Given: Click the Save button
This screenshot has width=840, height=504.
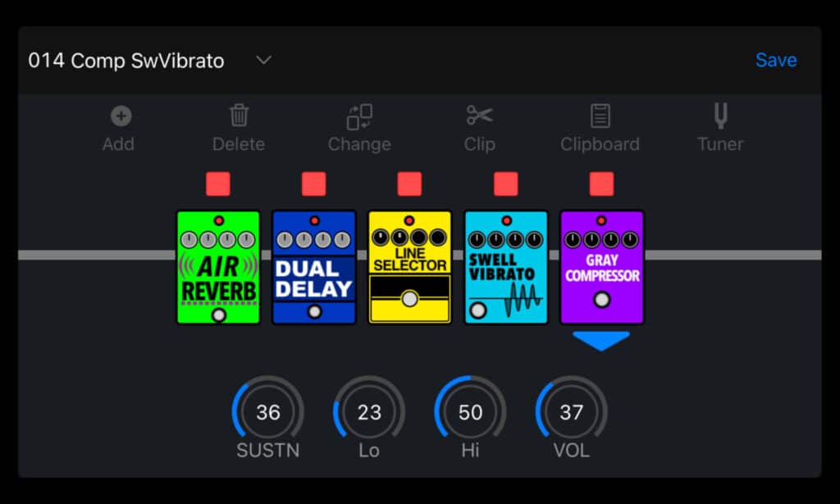Looking at the screenshot, I should pos(776,60).
